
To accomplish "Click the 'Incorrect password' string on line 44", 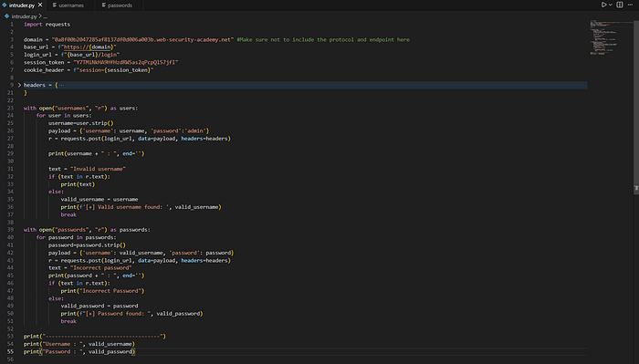I will [x=101, y=268].
